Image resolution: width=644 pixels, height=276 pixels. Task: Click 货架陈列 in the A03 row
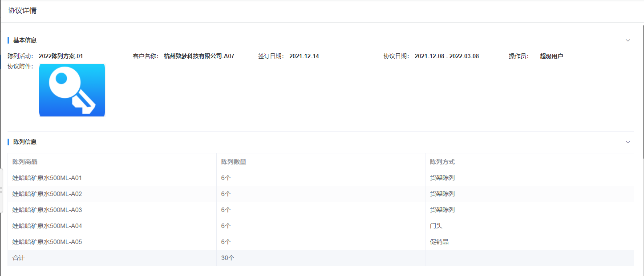[442, 210]
